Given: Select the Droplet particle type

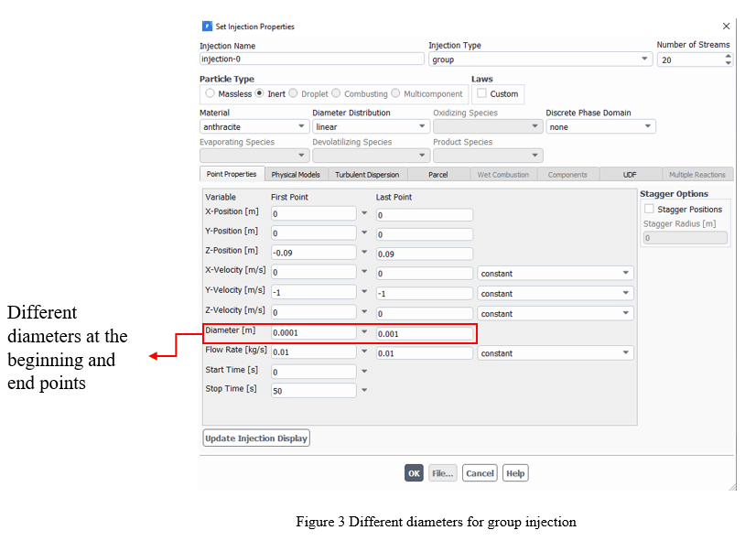Looking at the screenshot, I should pos(292,93).
